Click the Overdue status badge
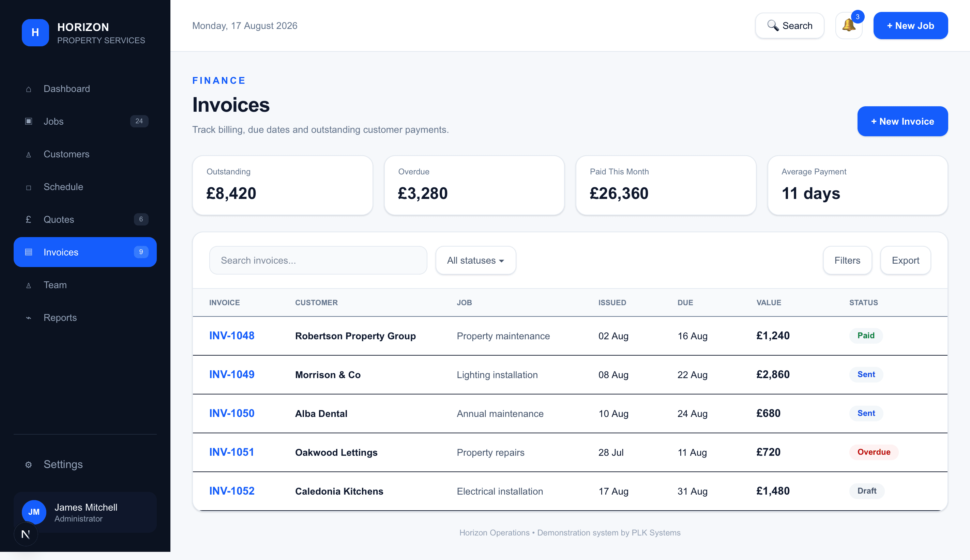This screenshot has height=560, width=970. coord(874,452)
